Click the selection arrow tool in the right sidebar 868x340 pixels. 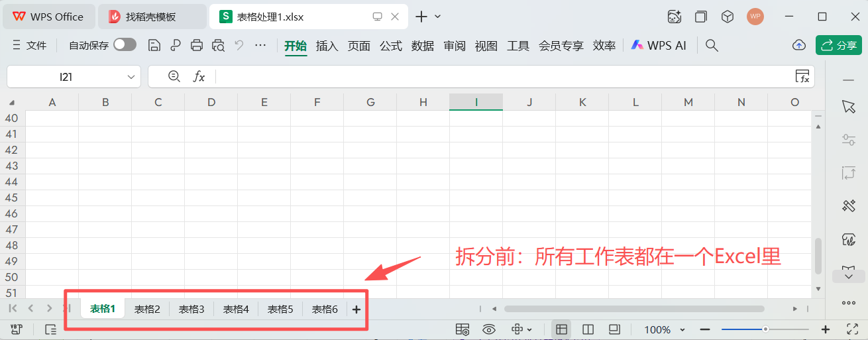pos(848,107)
